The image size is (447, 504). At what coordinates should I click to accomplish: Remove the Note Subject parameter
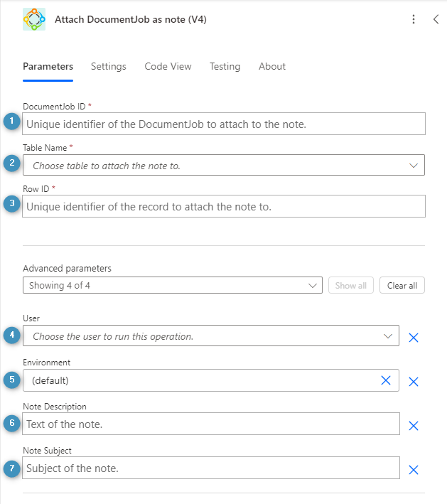click(414, 470)
